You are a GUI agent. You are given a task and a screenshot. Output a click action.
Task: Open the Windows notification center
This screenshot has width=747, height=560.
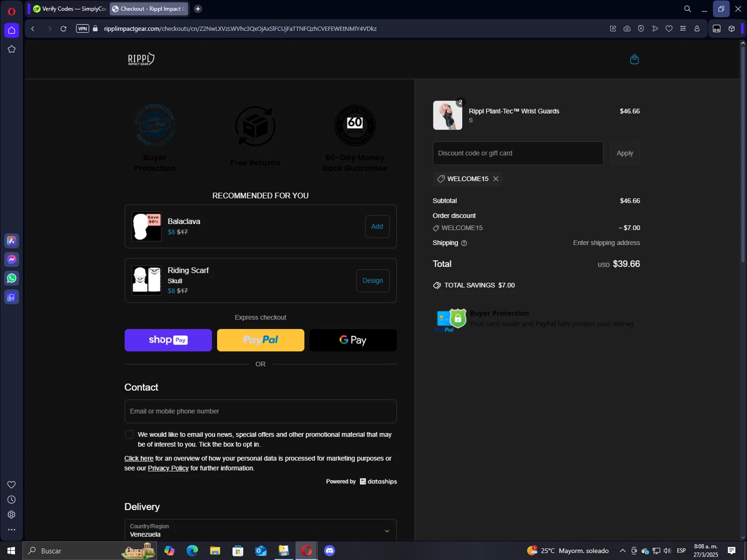732,551
